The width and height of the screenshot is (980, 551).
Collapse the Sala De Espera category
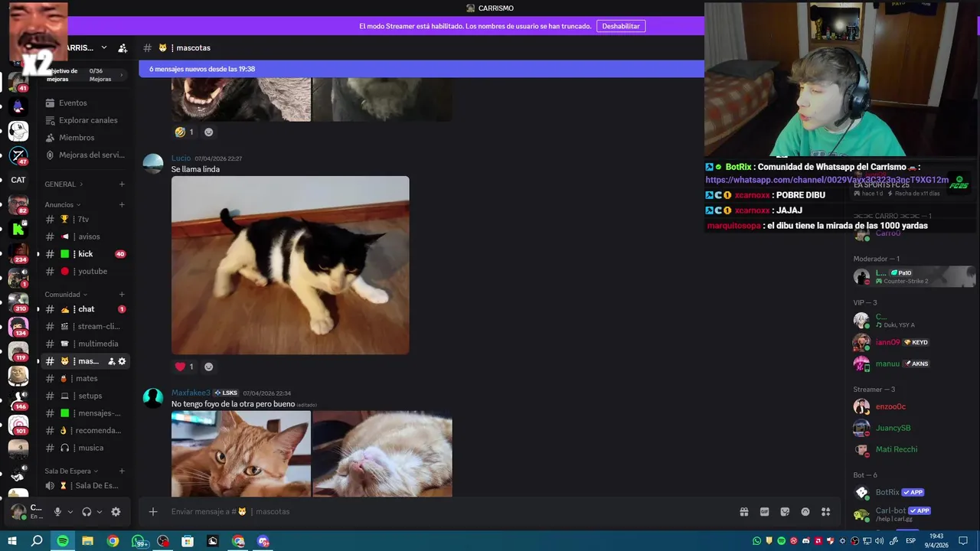click(x=72, y=471)
